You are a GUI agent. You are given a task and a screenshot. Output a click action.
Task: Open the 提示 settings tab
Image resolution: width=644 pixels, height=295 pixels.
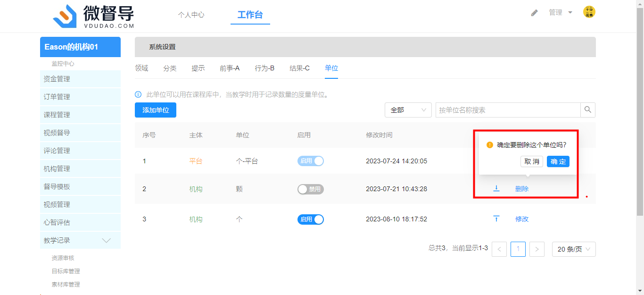(x=198, y=68)
